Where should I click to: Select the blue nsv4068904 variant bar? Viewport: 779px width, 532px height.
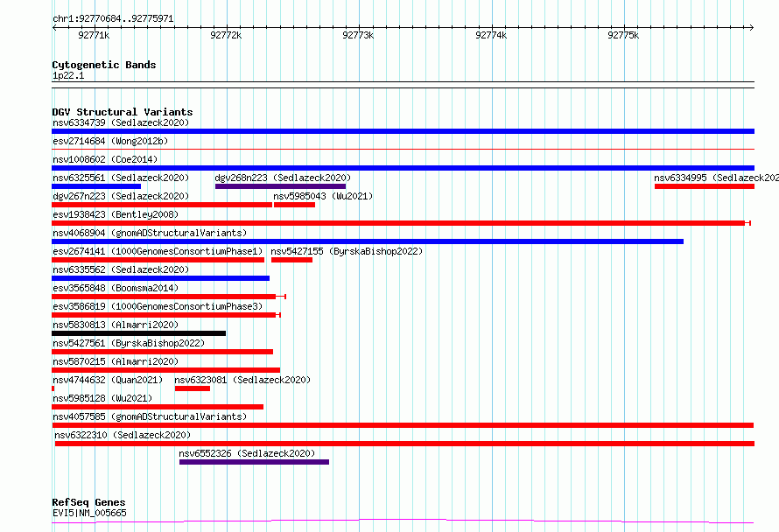tap(368, 241)
